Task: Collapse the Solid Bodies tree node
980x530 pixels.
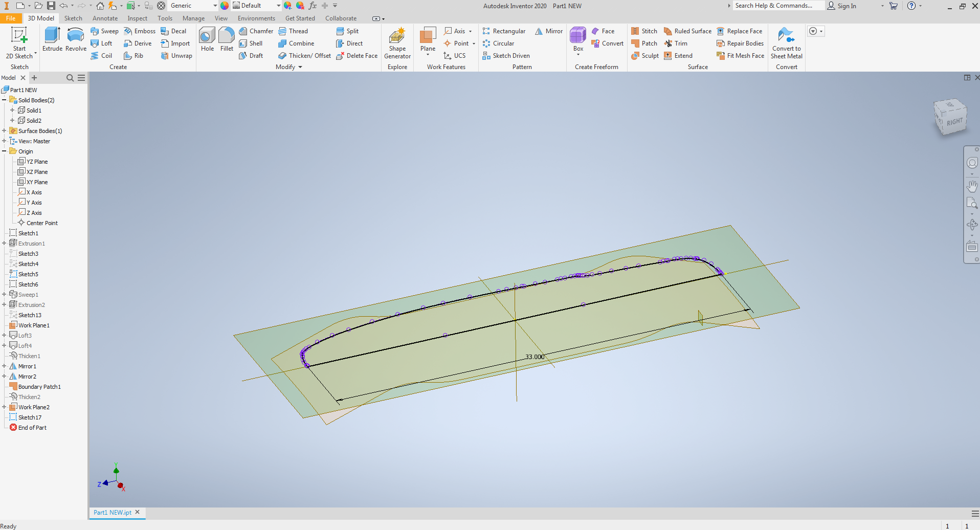Action: tap(4, 100)
